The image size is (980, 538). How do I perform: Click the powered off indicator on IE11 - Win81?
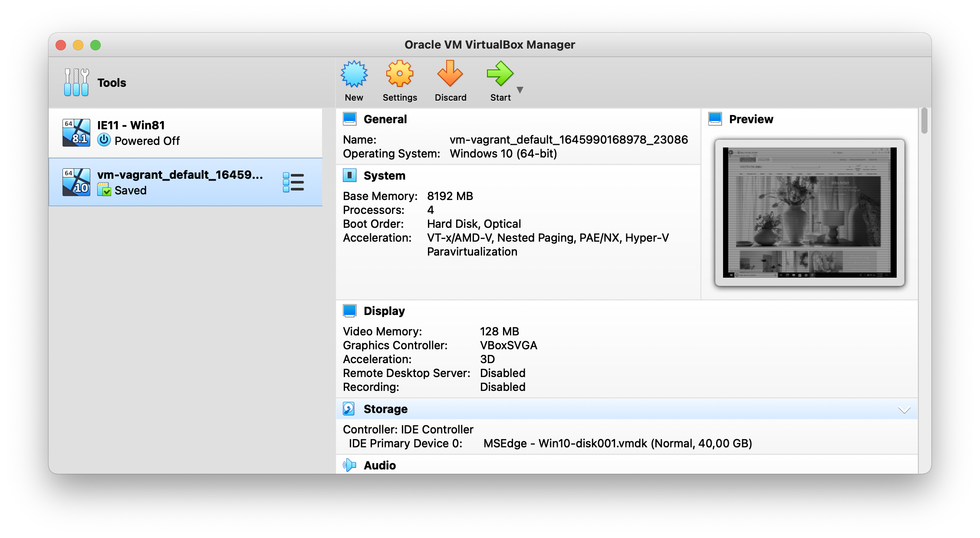105,140
